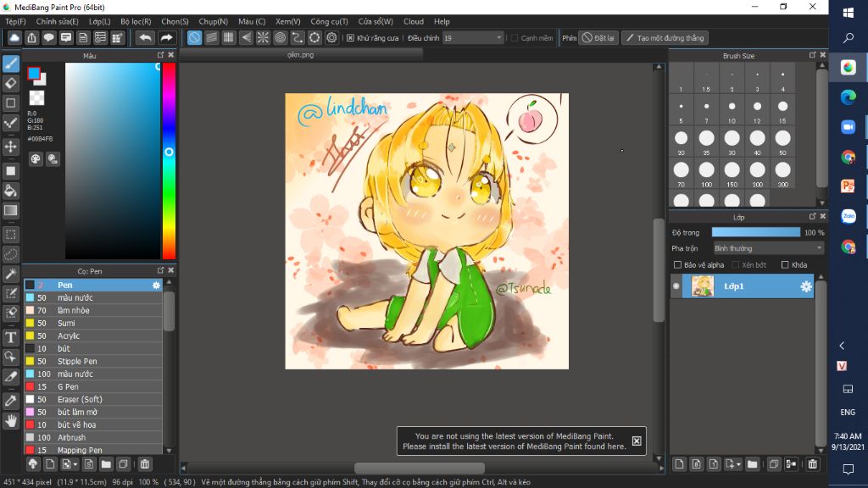Screen dimensions: 868x488
Task: Open the Lớp(L) menu
Action: [x=100, y=21]
